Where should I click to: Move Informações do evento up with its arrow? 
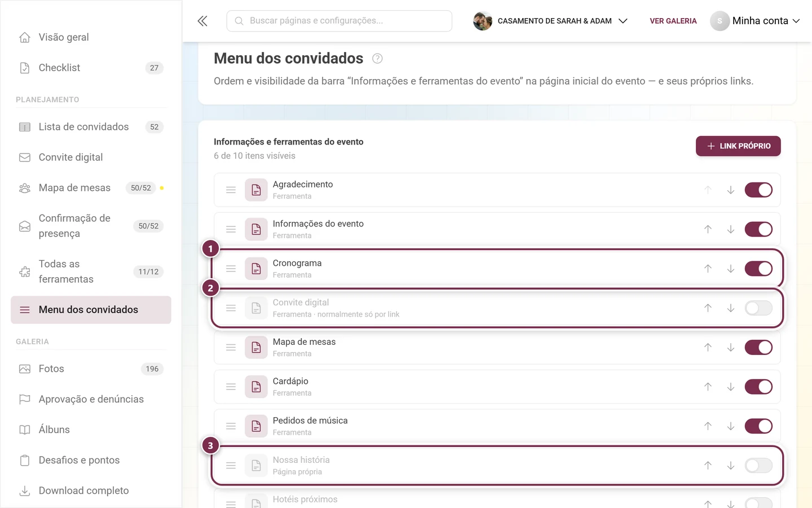(x=708, y=230)
